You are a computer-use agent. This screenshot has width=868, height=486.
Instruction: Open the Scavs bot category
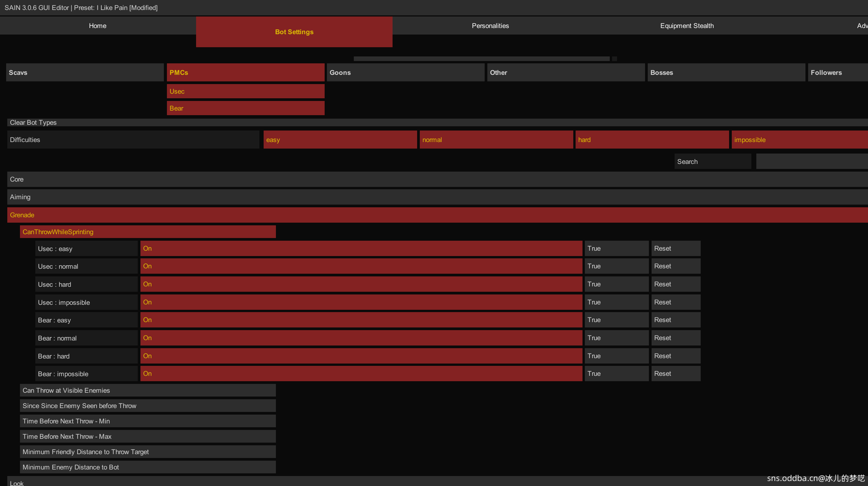(x=85, y=73)
